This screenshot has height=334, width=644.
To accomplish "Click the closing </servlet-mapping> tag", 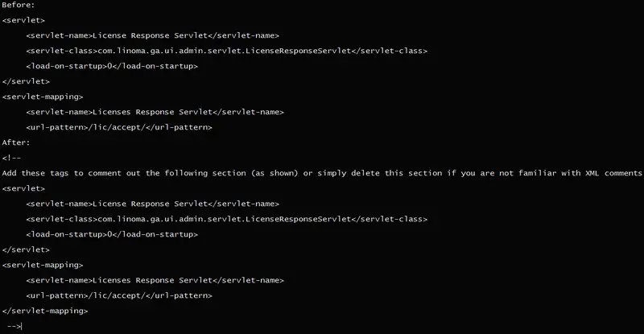I will coord(45,311).
